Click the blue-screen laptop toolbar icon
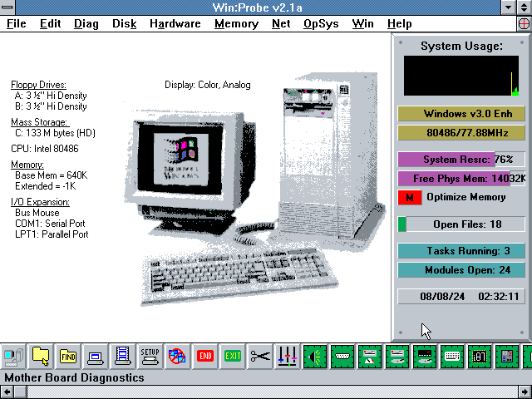The image size is (532, 399). click(x=96, y=357)
